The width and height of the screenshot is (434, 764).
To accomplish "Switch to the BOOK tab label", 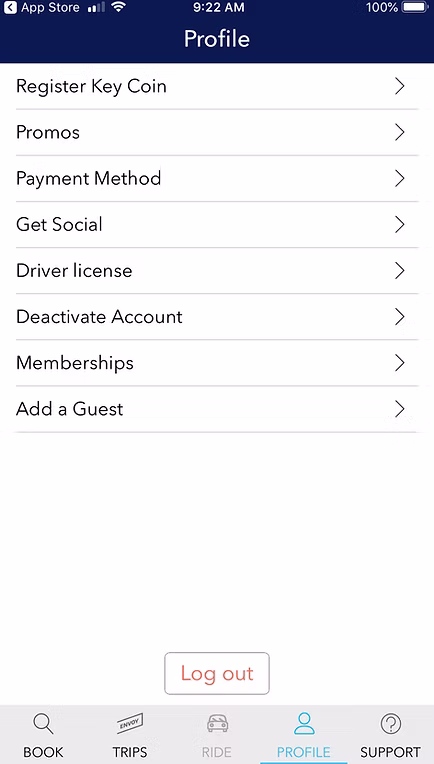I will tap(43, 752).
